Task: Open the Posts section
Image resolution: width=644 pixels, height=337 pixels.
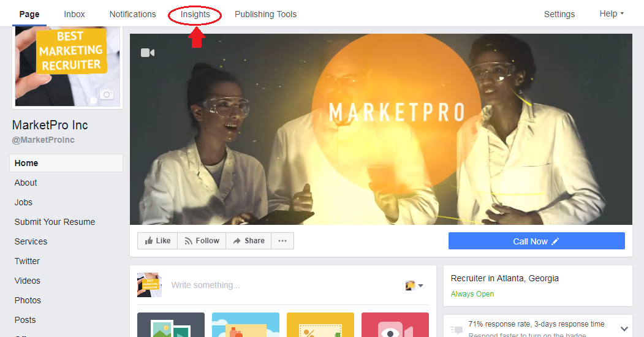Action: [x=25, y=320]
